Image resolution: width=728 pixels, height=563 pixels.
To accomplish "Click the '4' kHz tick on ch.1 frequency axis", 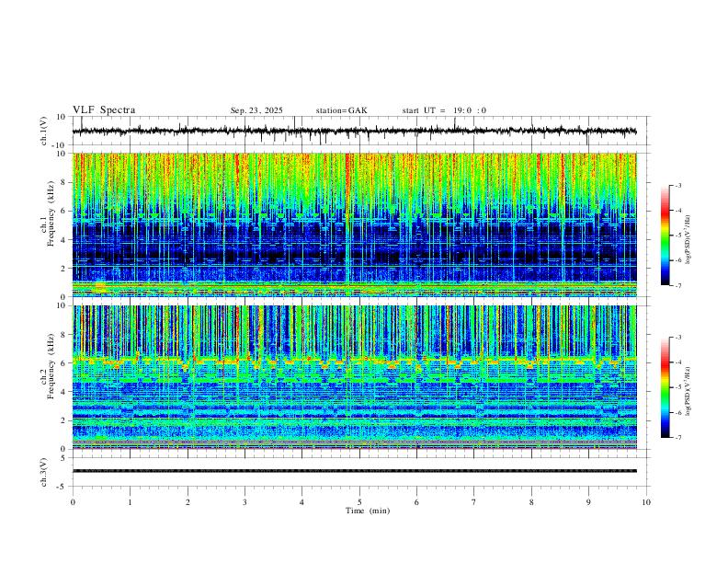I will [64, 240].
